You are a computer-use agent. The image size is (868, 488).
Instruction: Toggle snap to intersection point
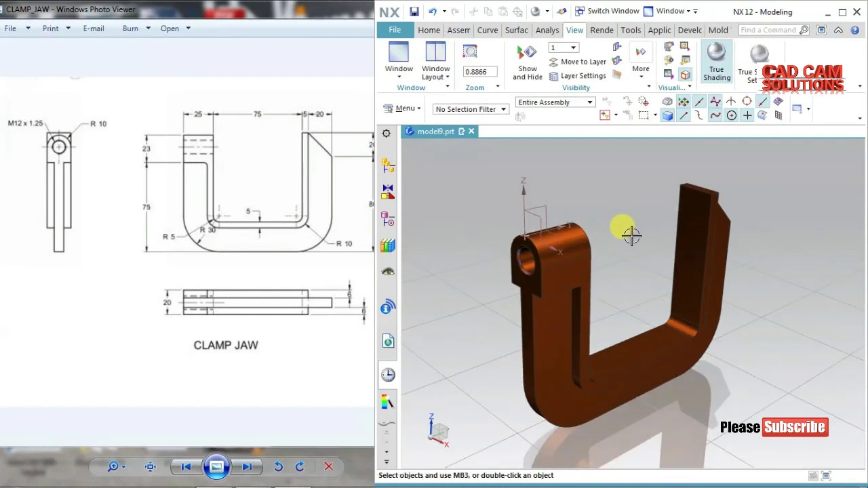(x=731, y=102)
